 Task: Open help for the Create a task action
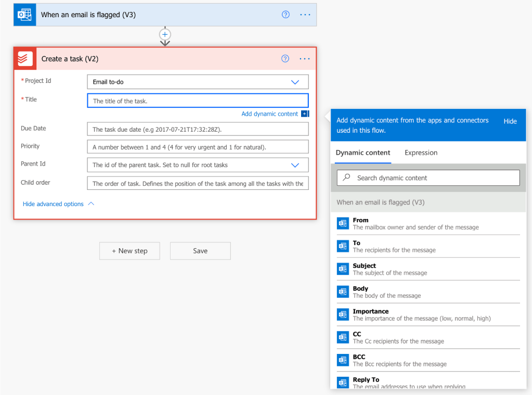pyautogui.click(x=285, y=59)
